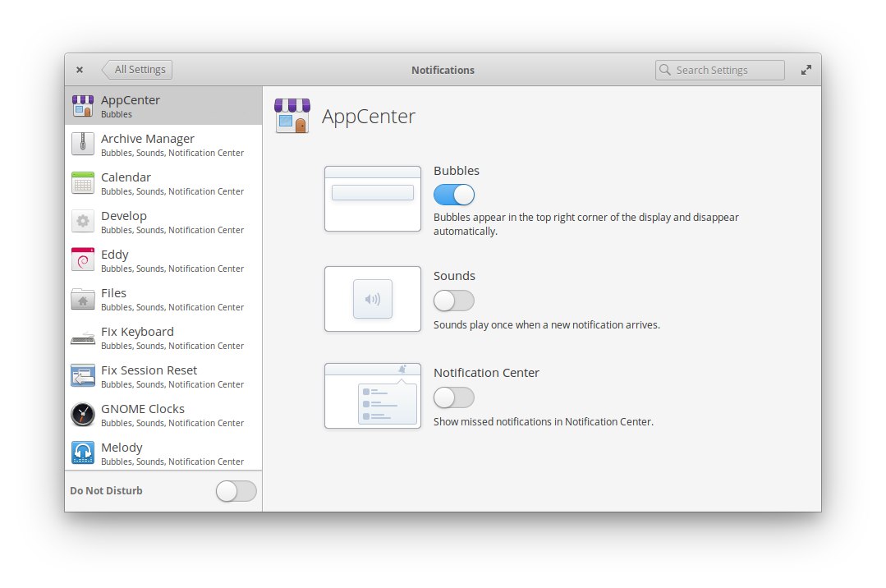Image resolution: width=886 pixels, height=588 pixels.
Task: Click the Bubbles setting heading
Action: coord(457,171)
